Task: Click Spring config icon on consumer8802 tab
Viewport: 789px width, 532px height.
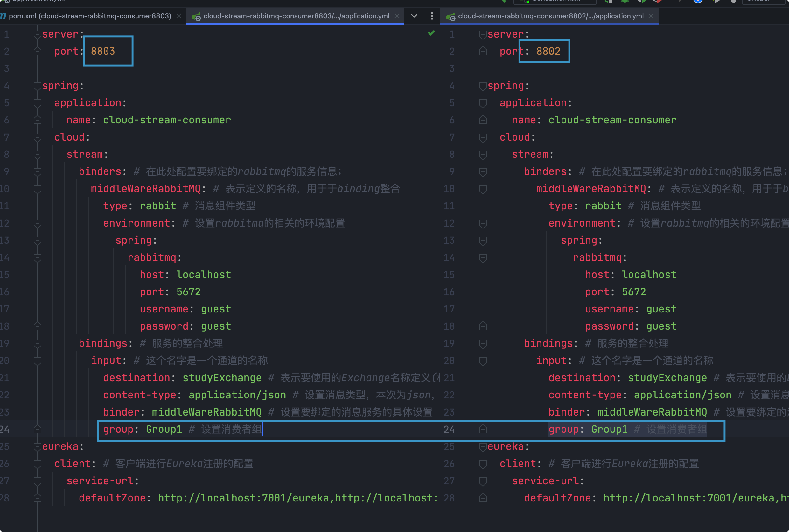Action: point(450,16)
